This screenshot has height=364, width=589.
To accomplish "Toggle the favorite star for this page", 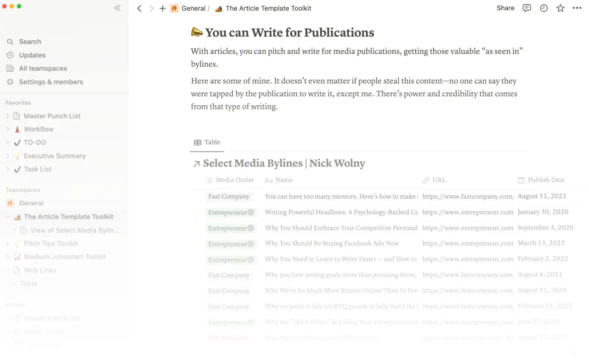I will pyautogui.click(x=560, y=8).
